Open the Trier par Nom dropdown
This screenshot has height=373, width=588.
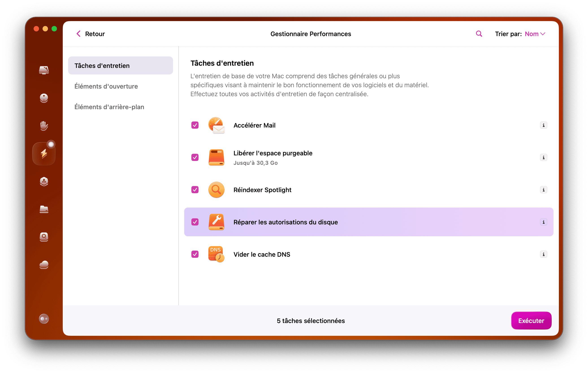point(535,34)
